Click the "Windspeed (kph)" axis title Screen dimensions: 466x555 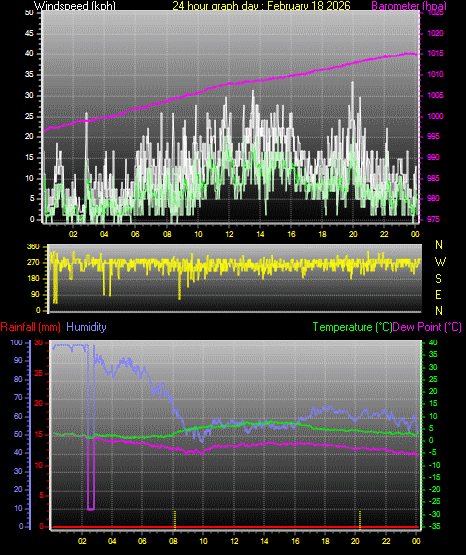[75, 6]
